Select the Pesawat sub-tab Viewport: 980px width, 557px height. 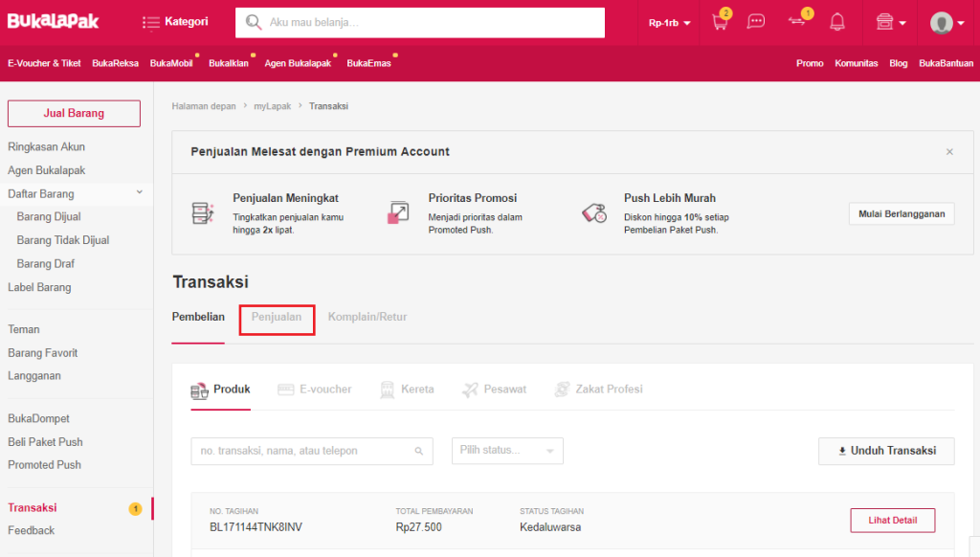(x=495, y=390)
